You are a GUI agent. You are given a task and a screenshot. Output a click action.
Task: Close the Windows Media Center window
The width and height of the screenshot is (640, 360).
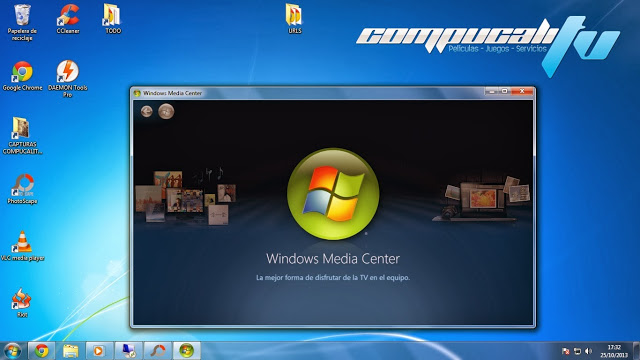pos(522,91)
